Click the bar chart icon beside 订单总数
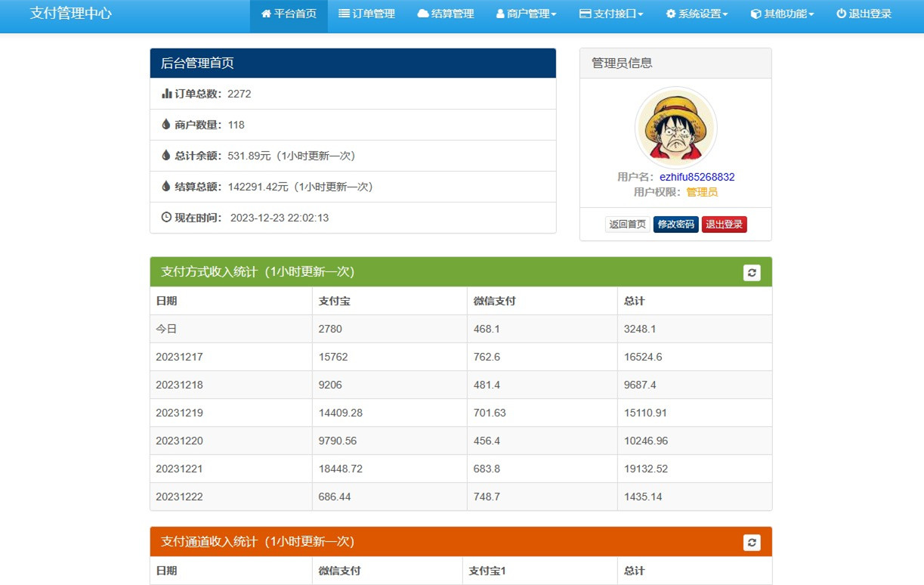 (167, 94)
